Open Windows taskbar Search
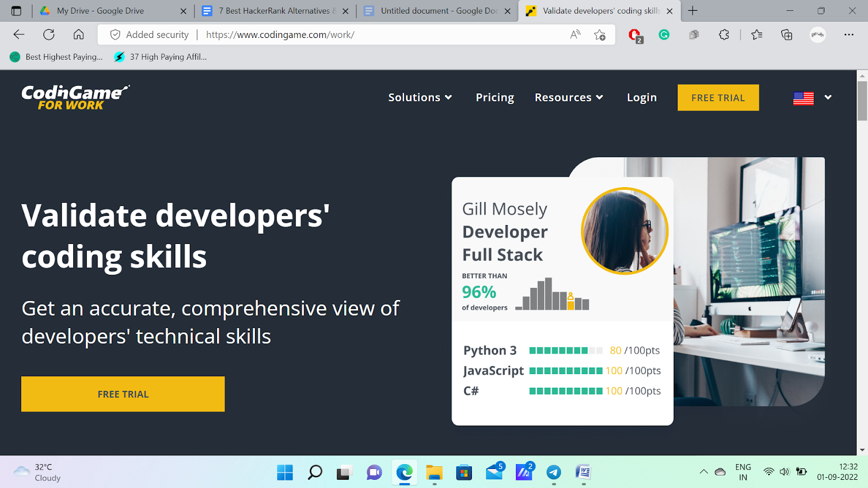Image resolution: width=868 pixels, height=488 pixels. [315, 472]
